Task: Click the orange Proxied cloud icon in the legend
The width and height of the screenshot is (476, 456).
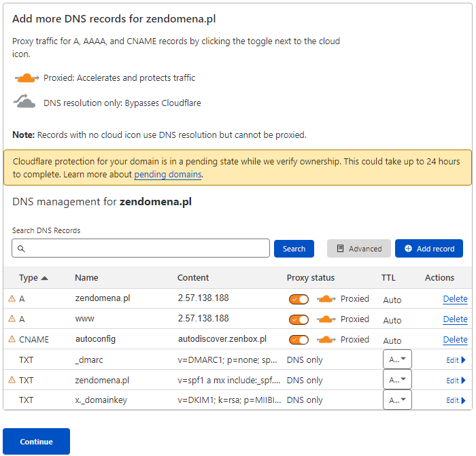Action: [x=27, y=78]
